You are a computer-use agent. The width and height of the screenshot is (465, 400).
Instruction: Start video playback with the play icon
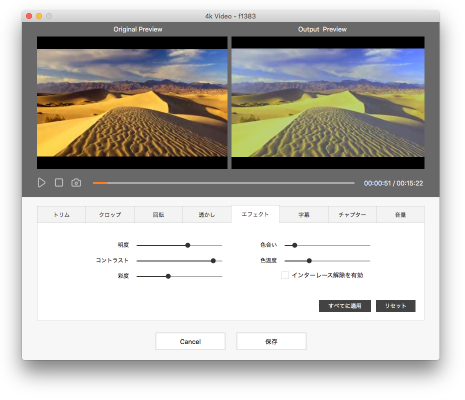point(41,183)
